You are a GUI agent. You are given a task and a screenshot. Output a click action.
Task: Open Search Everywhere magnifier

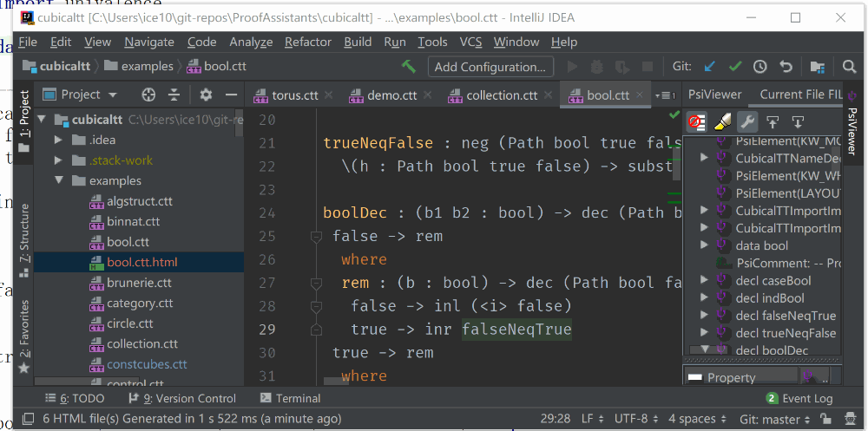pyautogui.click(x=849, y=67)
